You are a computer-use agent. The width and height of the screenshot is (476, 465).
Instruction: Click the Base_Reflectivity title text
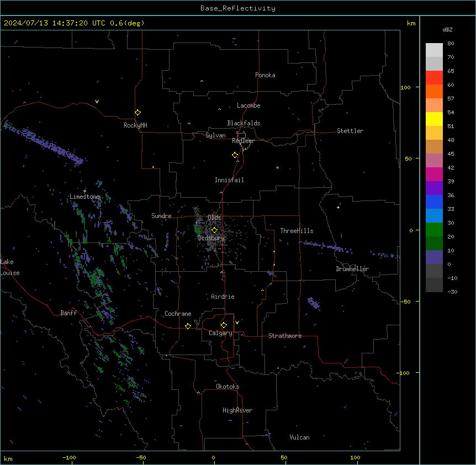pyautogui.click(x=238, y=8)
